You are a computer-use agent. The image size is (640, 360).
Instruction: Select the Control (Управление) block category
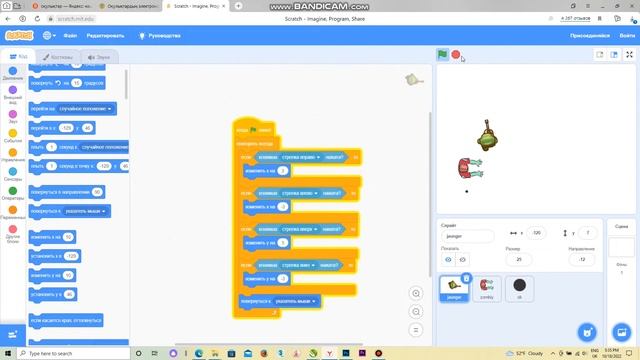[13, 155]
